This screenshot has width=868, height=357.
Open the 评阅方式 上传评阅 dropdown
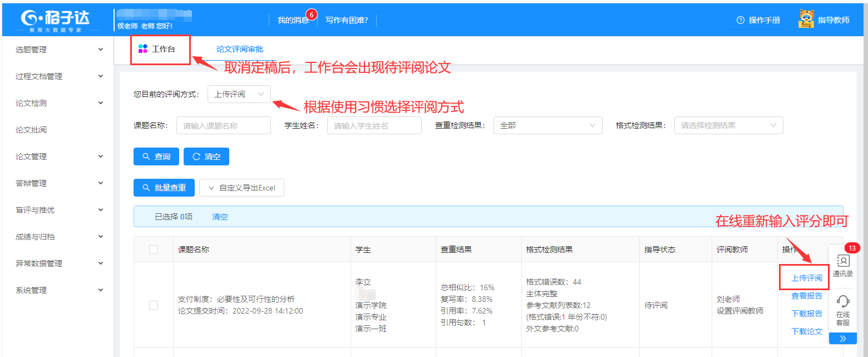(239, 94)
